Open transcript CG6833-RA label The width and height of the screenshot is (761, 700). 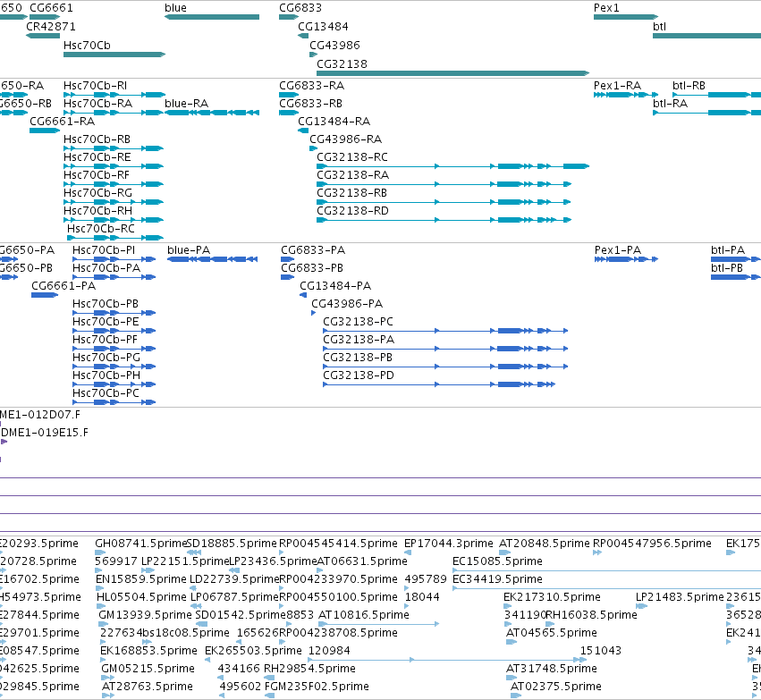point(311,86)
